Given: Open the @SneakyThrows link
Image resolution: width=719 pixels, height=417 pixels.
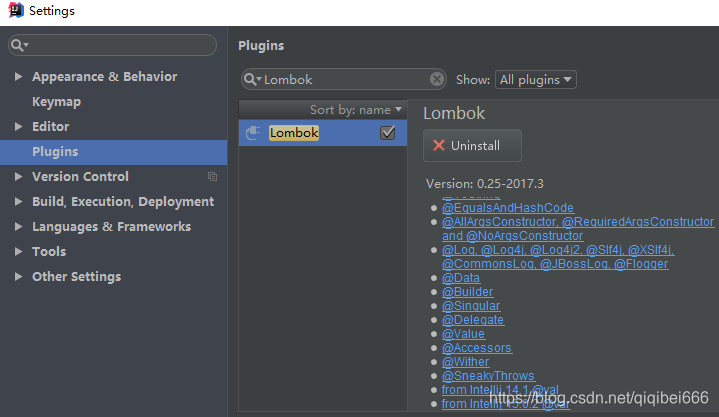Looking at the screenshot, I should click(x=488, y=376).
